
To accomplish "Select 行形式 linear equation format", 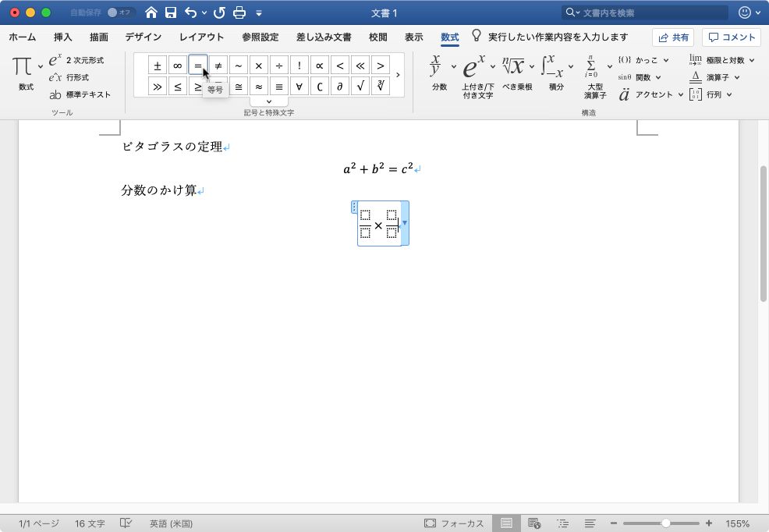I will (x=69, y=77).
